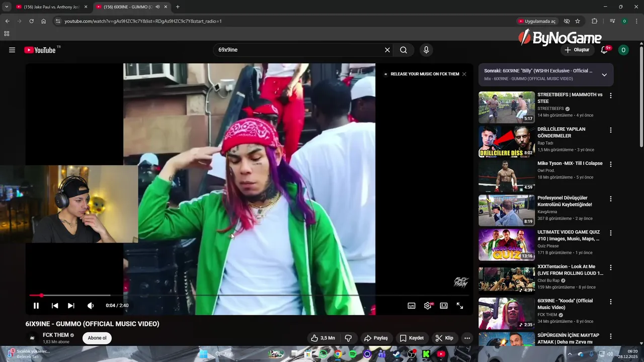
Task: Open the FCK THEM channel name link
Action: [x=55, y=335]
